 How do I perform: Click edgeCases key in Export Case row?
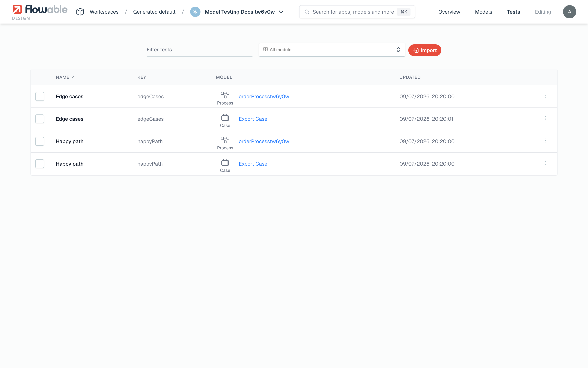coord(150,119)
